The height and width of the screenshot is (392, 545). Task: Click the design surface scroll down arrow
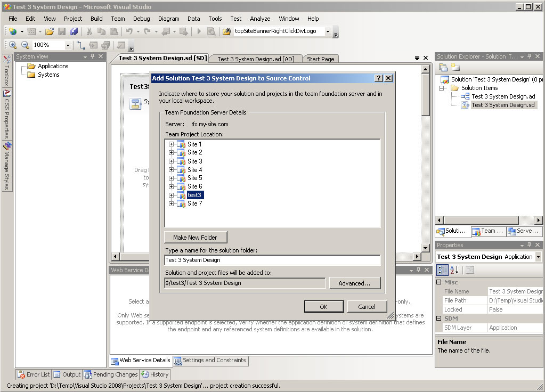(426, 248)
